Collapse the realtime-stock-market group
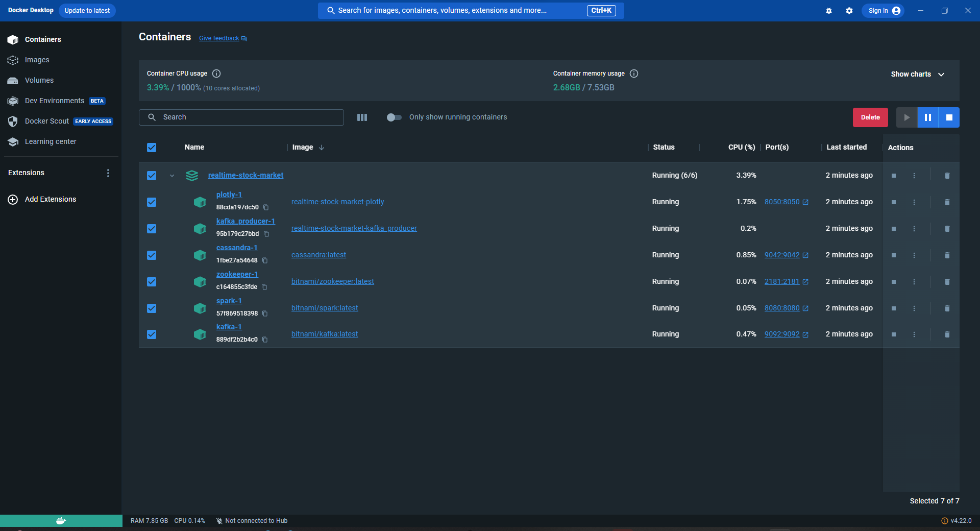Screen dimensions: 980x531 (172, 176)
